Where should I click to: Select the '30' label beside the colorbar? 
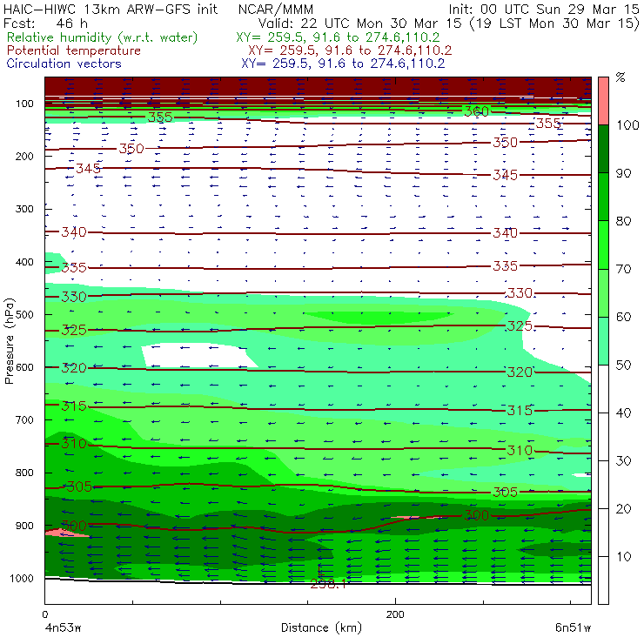coord(623,461)
